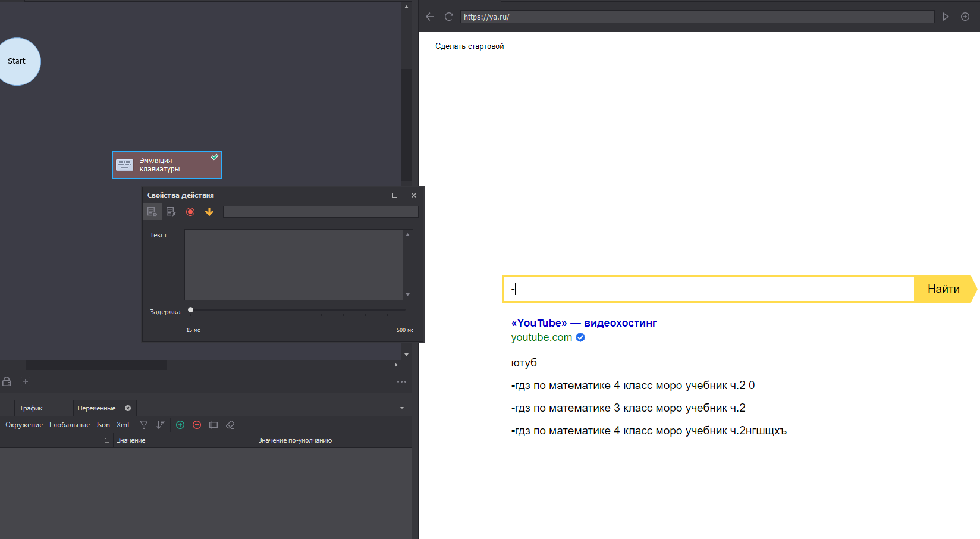
Task: Select the Глобальные variables filter
Action: coord(70,425)
